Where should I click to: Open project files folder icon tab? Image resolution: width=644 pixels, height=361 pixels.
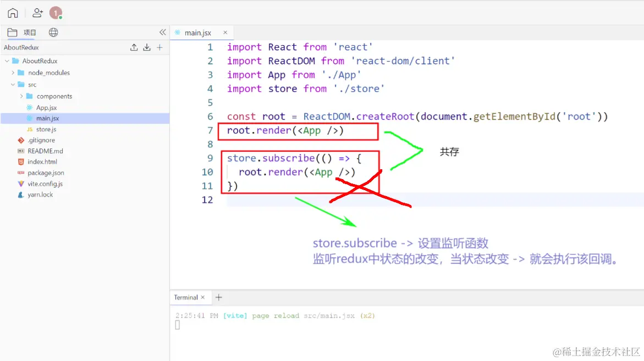click(x=12, y=32)
